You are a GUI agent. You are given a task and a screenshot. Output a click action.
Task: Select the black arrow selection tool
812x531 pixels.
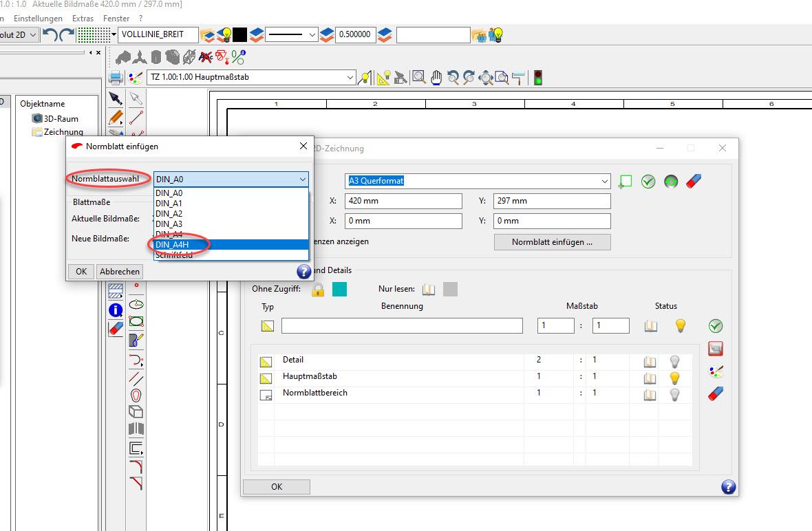[116, 98]
